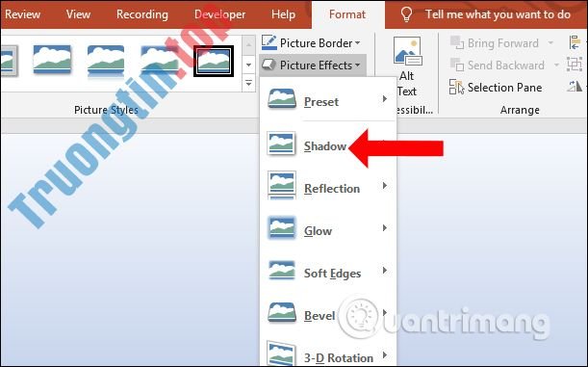Click the Glow menu picture icon
This screenshot has width=588, height=367.
point(282,227)
